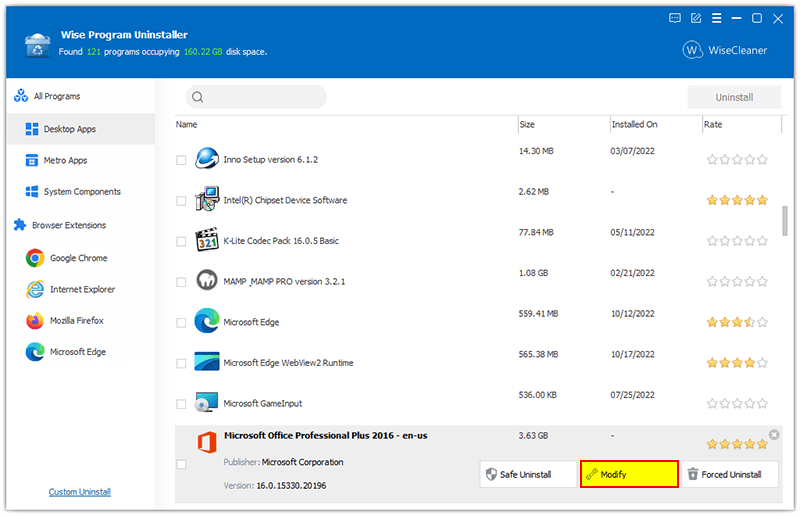Click Safe Uninstall button
The width and height of the screenshot is (800, 516).
(528, 474)
